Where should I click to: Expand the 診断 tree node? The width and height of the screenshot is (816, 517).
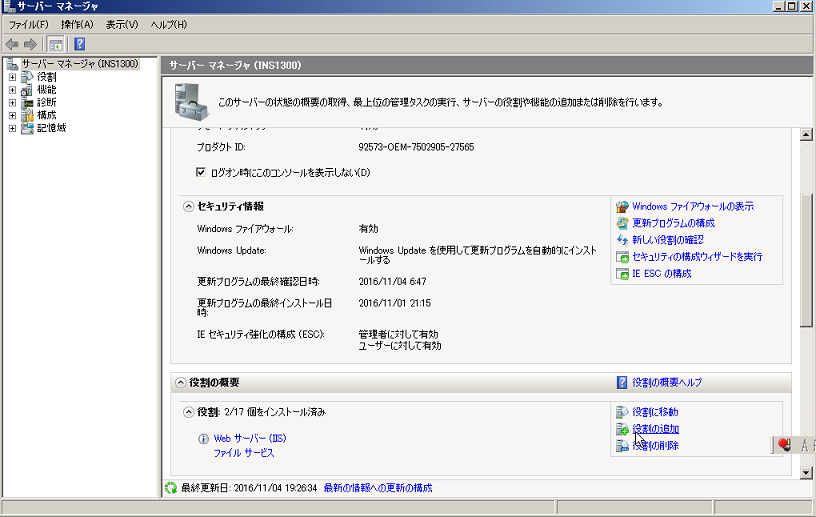click(x=12, y=103)
